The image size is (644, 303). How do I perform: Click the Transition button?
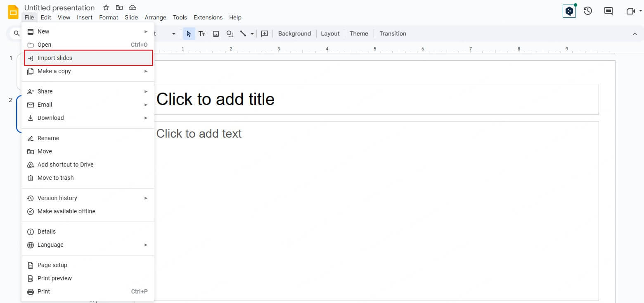click(393, 34)
